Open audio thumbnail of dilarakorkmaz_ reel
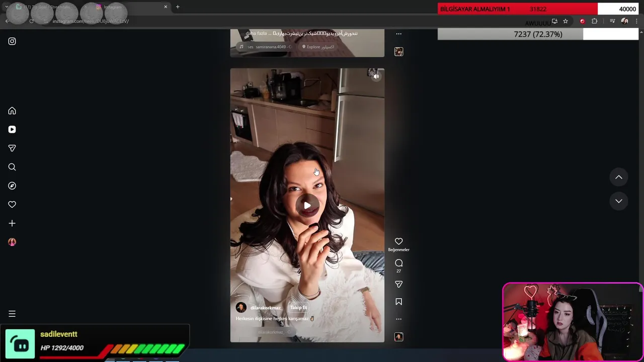The image size is (644, 362). [x=398, y=337]
